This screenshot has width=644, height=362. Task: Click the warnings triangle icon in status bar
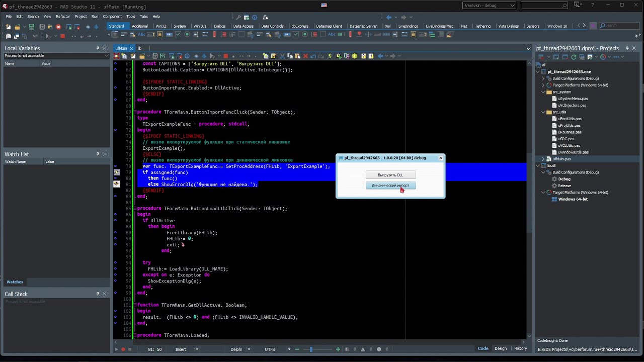(363, 349)
